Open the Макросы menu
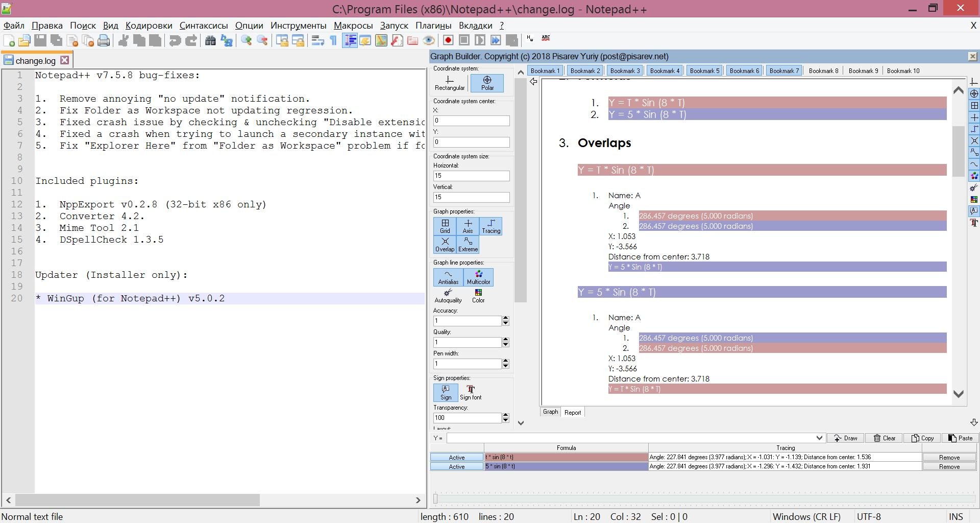 point(352,26)
